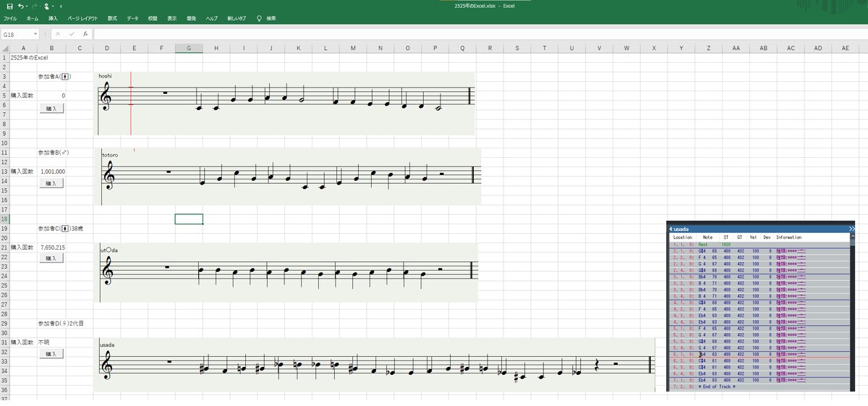The width and height of the screenshot is (868, 406).
Task: Click the select-all corner of the sheet
Action: tap(4, 48)
